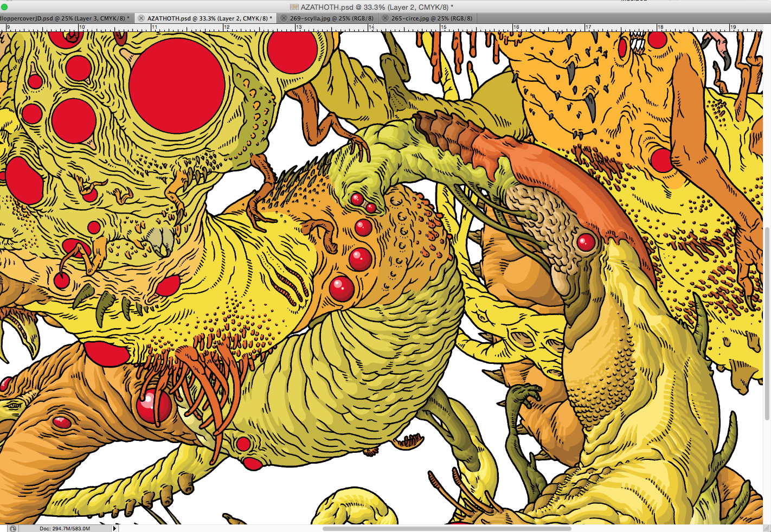Close the 265-circe.jpg tab
The image size is (771, 532).
click(385, 18)
